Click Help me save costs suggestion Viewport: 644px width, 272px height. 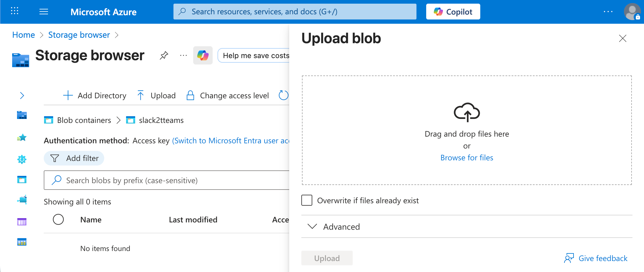coord(254,55)
